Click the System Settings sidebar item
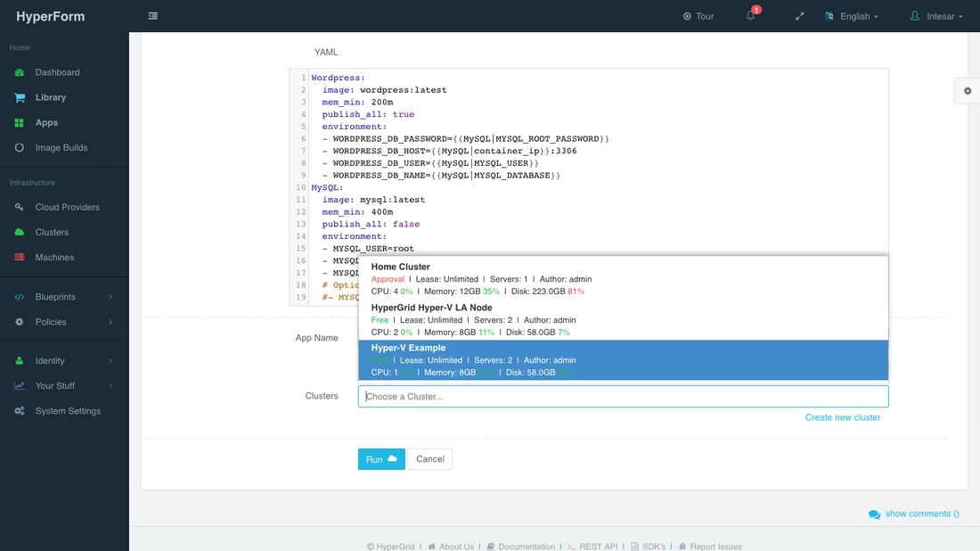Image resolution: width=980 pixels, height=551 pixels. pyautogui.click(x=68, y=411)
